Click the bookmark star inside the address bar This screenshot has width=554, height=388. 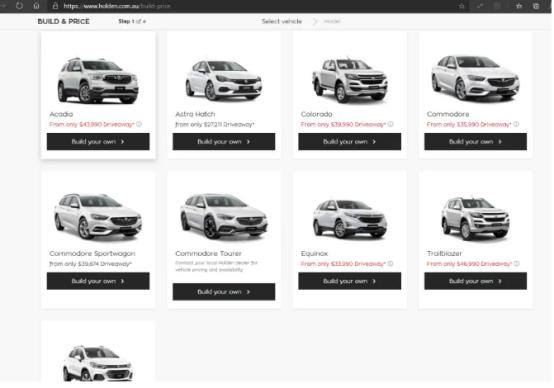461,6
